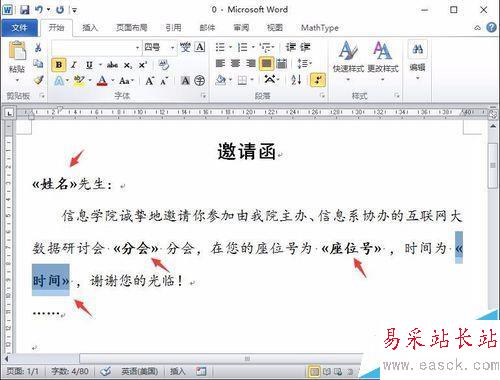Increase the paragraph indent
The image size is (500, 380).
point(305,47)
